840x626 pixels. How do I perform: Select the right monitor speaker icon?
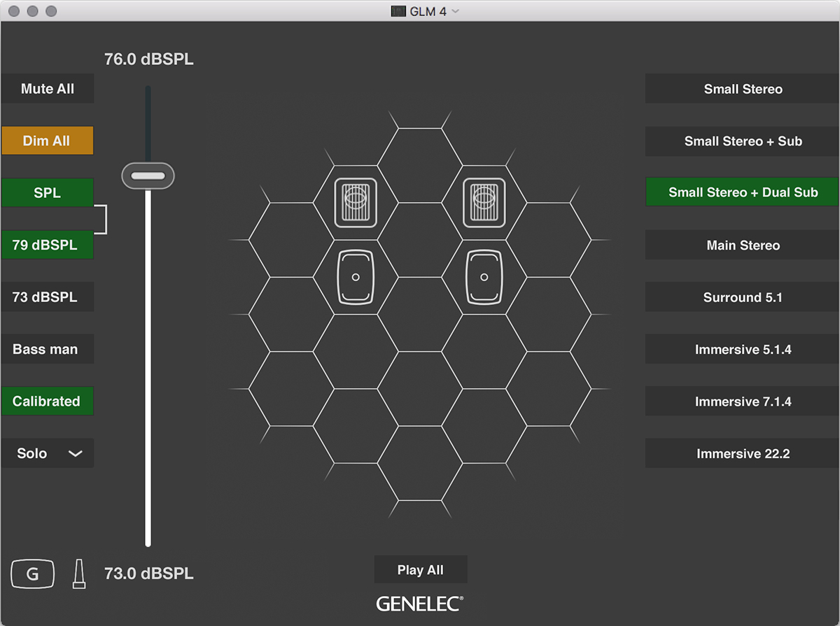tap(484, 278)
